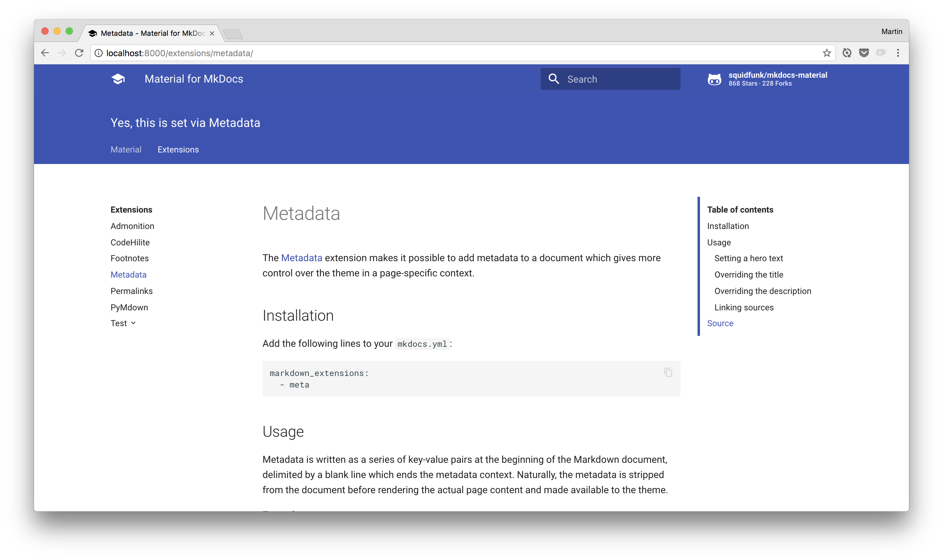The width and height of the screenshot is (943, 560).
Task: Click the GitHub cat repository icon
Action: click(x=714, y=79)
